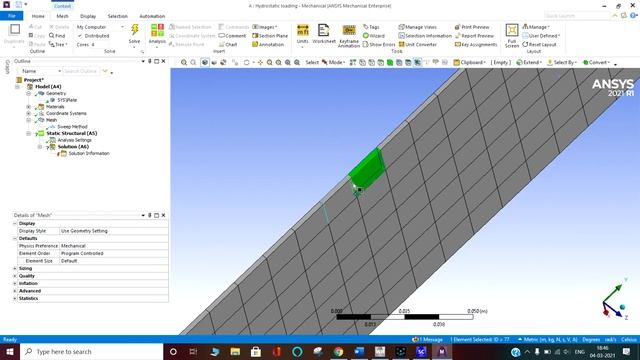640x360 pixels.
Task: Open Print Preview
Action: tap(472, 27)
